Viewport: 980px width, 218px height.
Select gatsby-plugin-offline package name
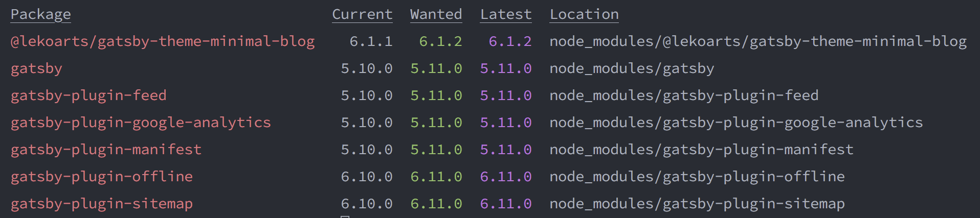[102, 177]
